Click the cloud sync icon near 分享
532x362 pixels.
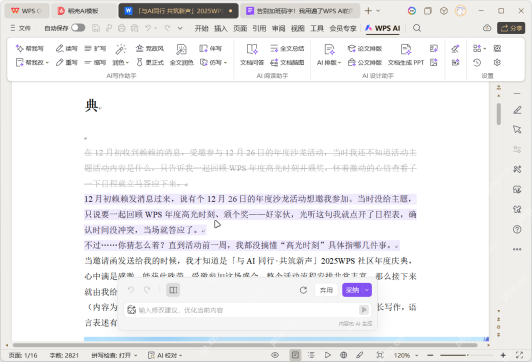pyautogui.click(x=487, y=28)
